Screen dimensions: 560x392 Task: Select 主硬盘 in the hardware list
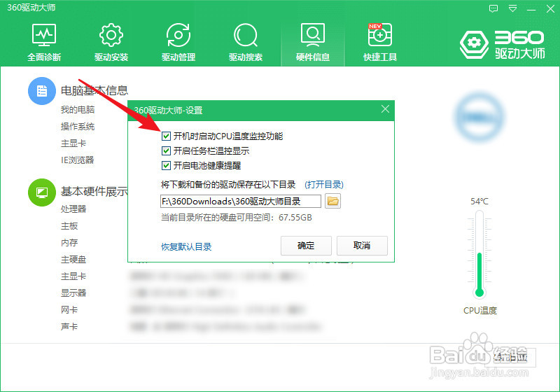pyautogui.click(x=73, y=260)
